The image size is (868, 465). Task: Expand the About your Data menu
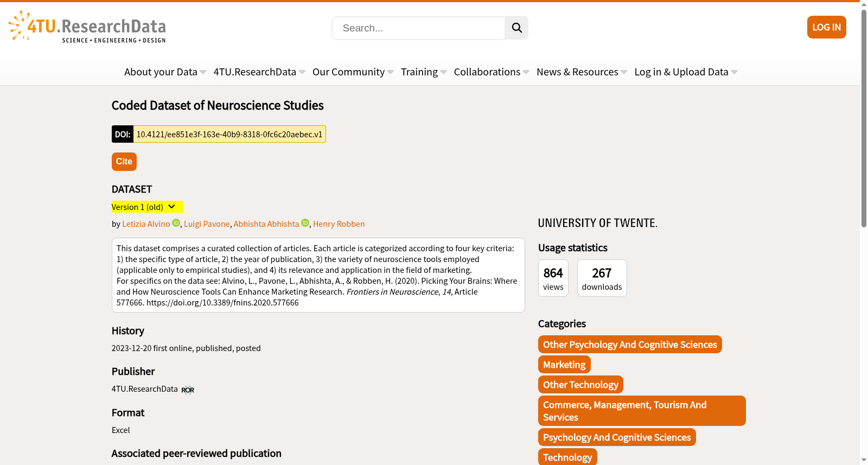tap(165, 72)
